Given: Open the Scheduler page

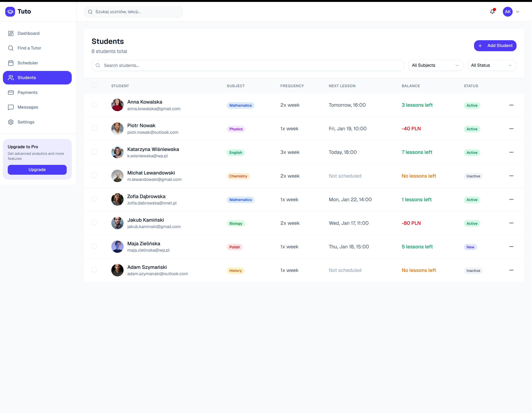Looking at the screenshot, I should click(37, 63).
